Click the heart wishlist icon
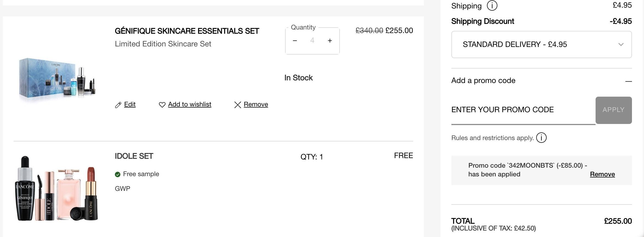 click(162, 105)
